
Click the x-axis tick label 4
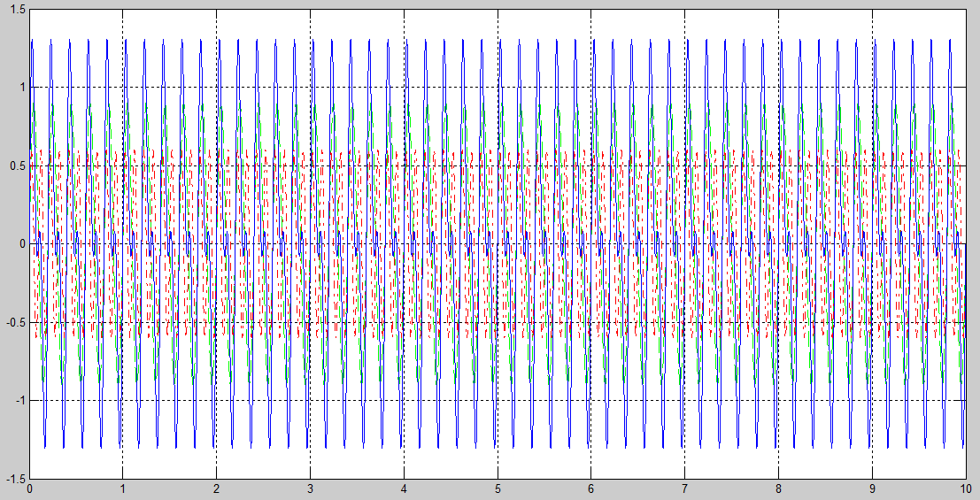[404, 488]
